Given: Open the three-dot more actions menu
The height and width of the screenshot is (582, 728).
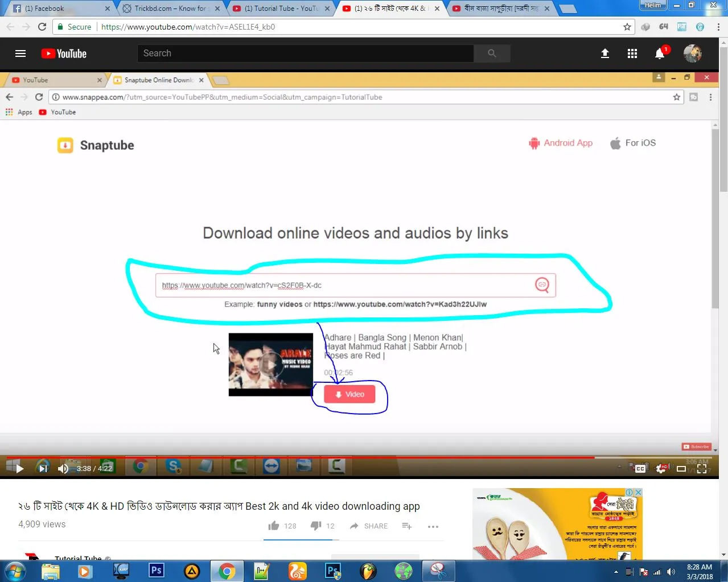Looking at the screenshot, I should coord(433,527).
